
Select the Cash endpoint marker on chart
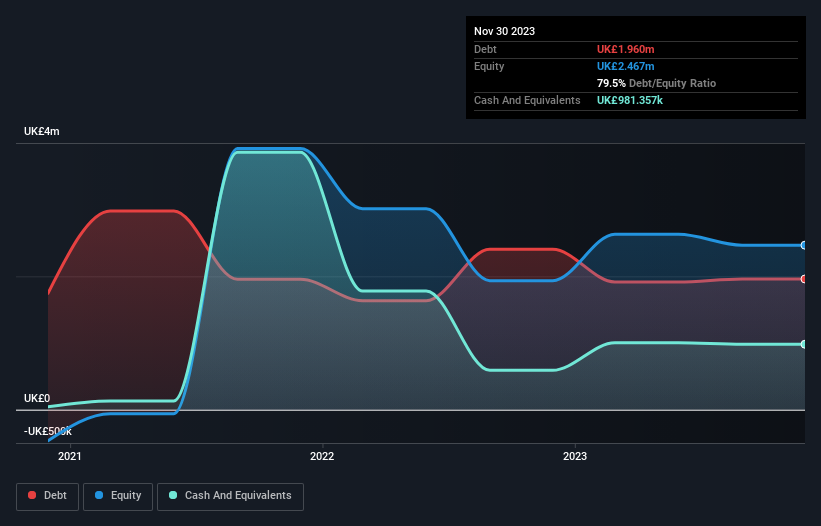[x=804, y=344]
